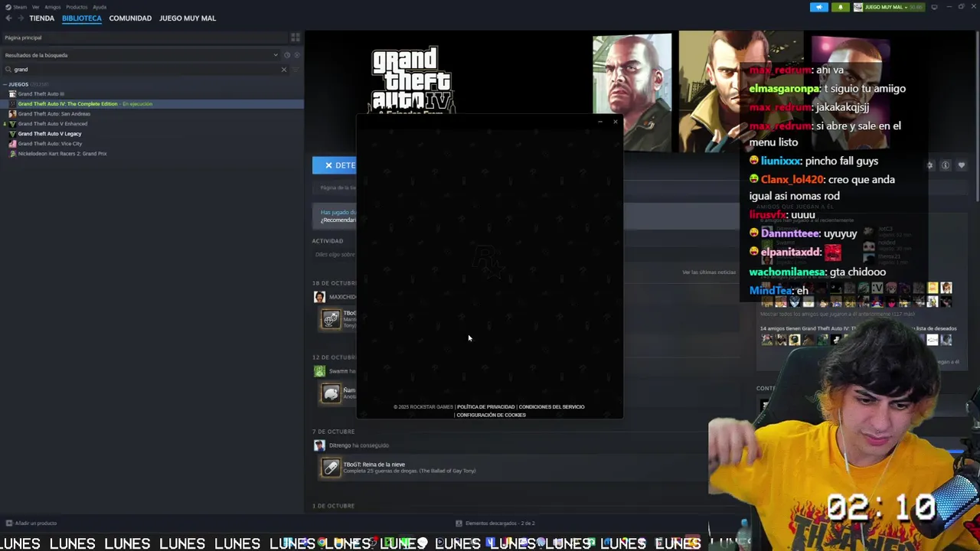Click the 12 de octubre achievement icon
Screen dimensions: 980x551
click(x=331, y=393)
